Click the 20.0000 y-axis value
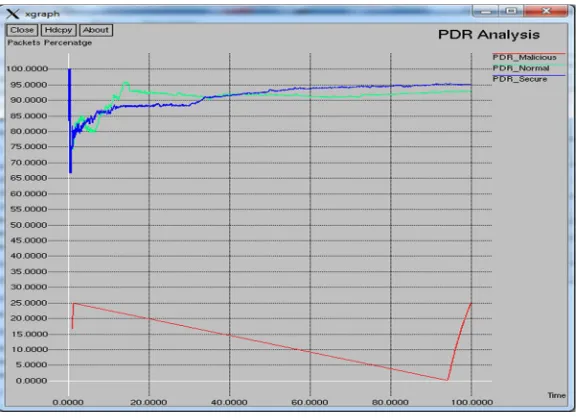This screenshot has height=418, width=576. (x=29, y=318)
